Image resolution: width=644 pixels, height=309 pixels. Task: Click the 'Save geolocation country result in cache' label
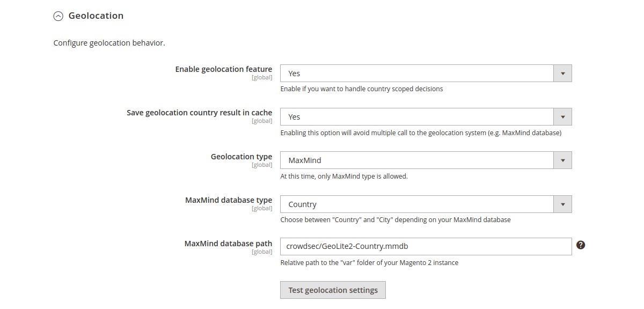(199, 113)
